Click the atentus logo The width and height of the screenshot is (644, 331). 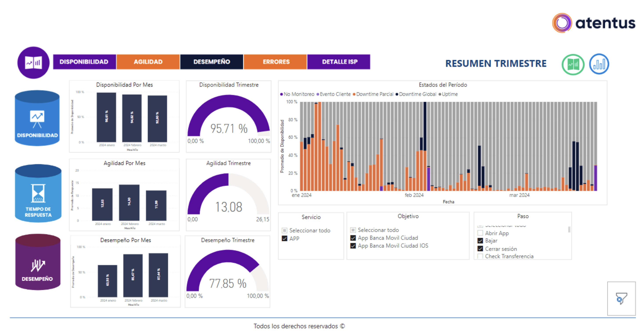593,23
